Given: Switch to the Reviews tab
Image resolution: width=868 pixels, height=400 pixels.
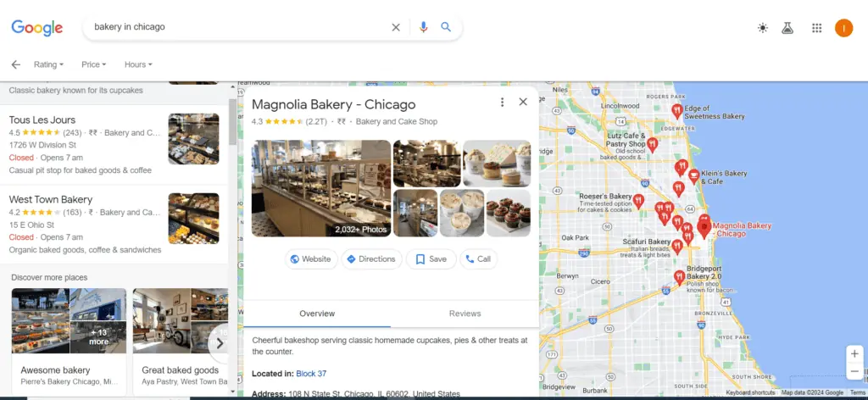Looking at the screenshot, I should click(x=465, y=314).
